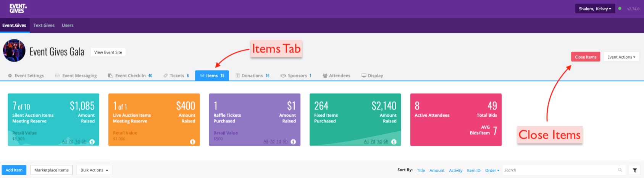Click the $400 amount raised value

coord(186,106)
